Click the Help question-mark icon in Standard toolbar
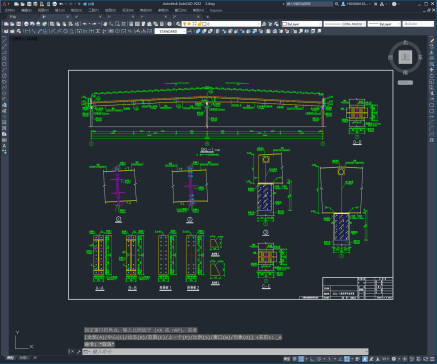Image resolution: width=437 pixels, height=364 pixels. (169, 24)
